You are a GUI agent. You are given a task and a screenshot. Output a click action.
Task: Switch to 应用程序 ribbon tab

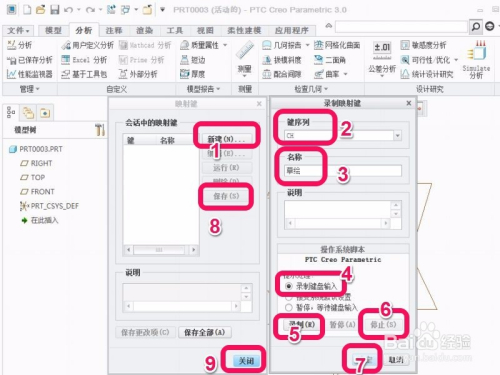click(x=291, y=30)
